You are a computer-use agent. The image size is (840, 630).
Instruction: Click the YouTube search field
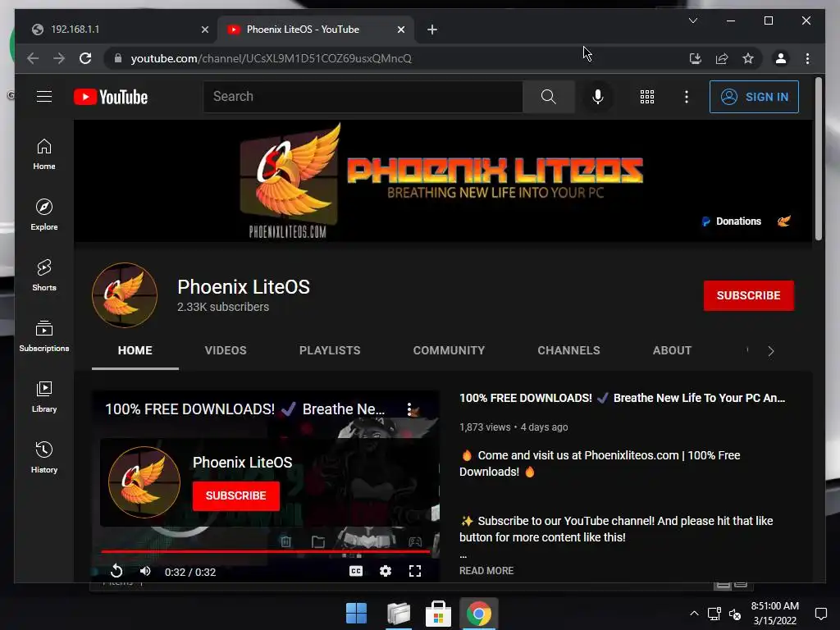coord(363,97)
